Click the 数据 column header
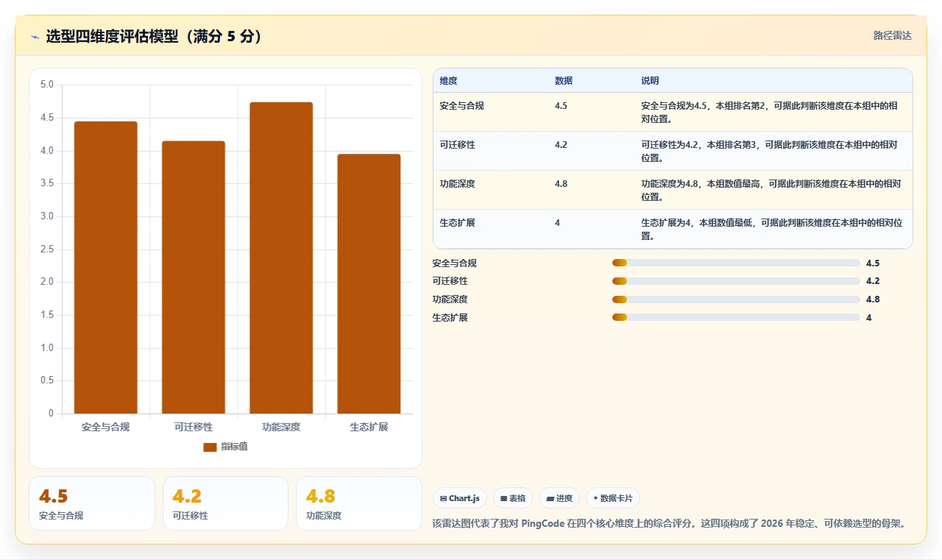This screenshot has width=942, height=560. (x=564, y=81)
